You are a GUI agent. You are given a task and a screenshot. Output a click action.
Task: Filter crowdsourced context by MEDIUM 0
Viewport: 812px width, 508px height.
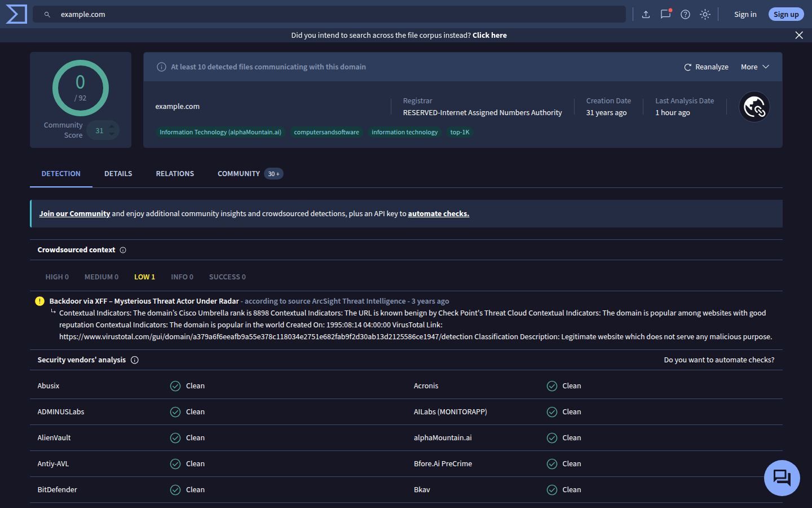(101, 277)
